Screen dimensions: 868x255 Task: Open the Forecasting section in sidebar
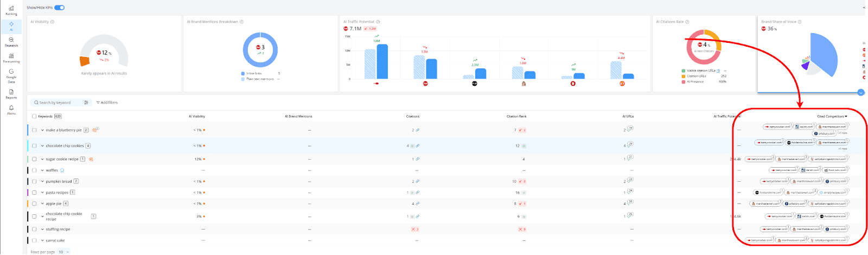tap(11, 58)
